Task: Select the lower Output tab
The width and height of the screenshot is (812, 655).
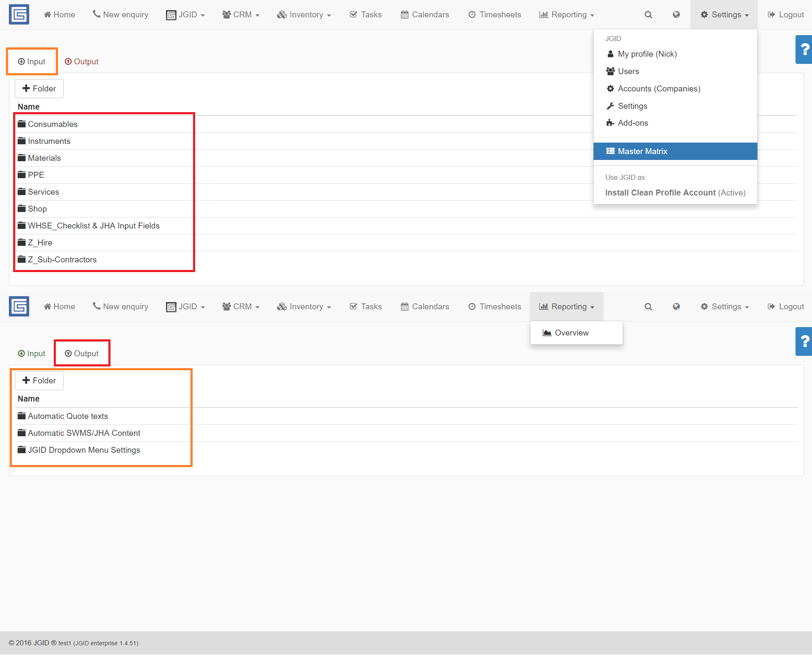Action: point(82,353)
